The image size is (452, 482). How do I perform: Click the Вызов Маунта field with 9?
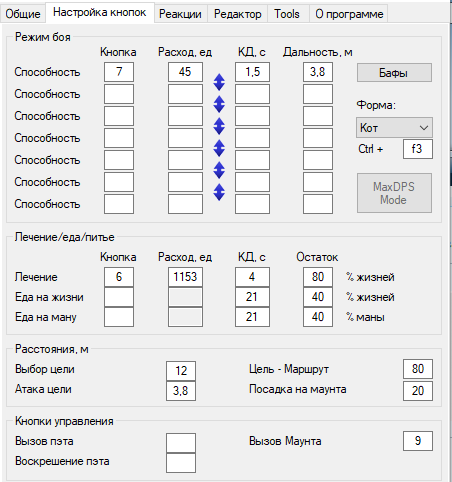click(418, 441)
